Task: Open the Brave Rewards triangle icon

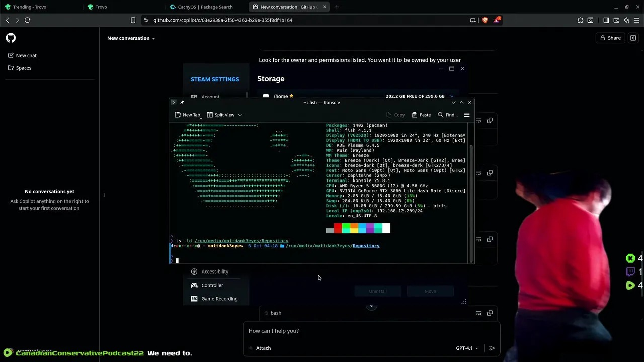Action: tap(497, 20)
